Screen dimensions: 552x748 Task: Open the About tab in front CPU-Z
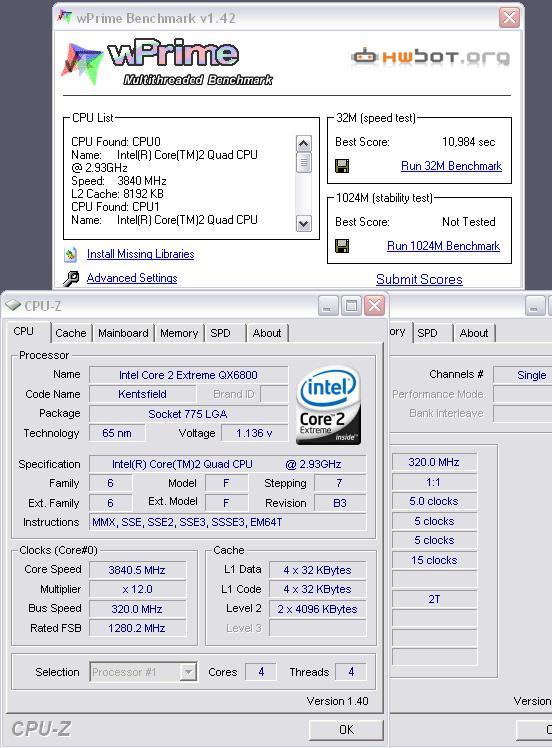coord(267,333)
